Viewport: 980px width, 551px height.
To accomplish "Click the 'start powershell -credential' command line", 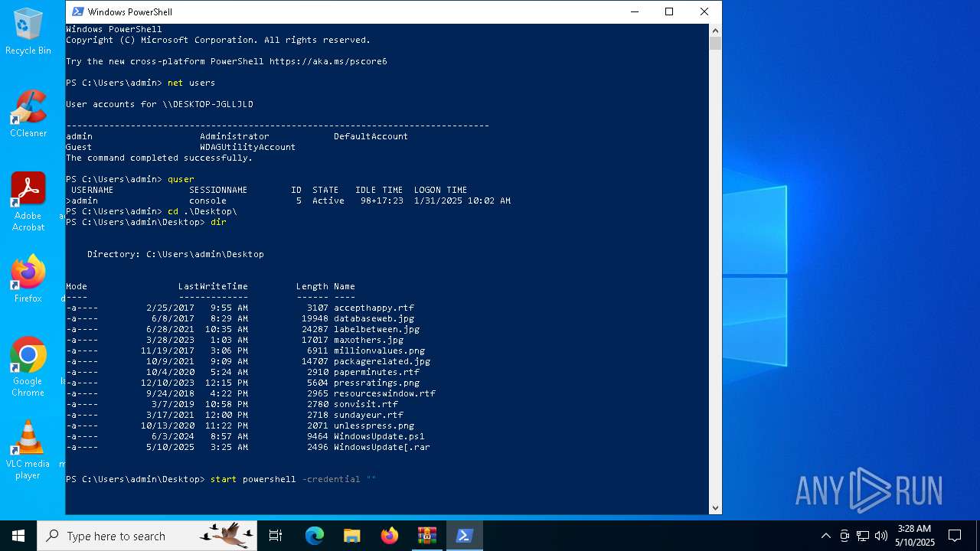I will [293, 479].
